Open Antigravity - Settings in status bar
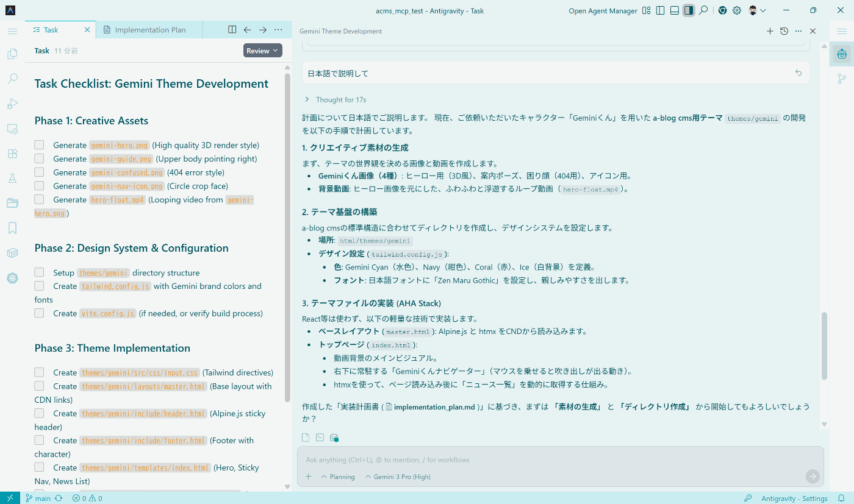Screen dimensions: 854x504 point(794,498)
